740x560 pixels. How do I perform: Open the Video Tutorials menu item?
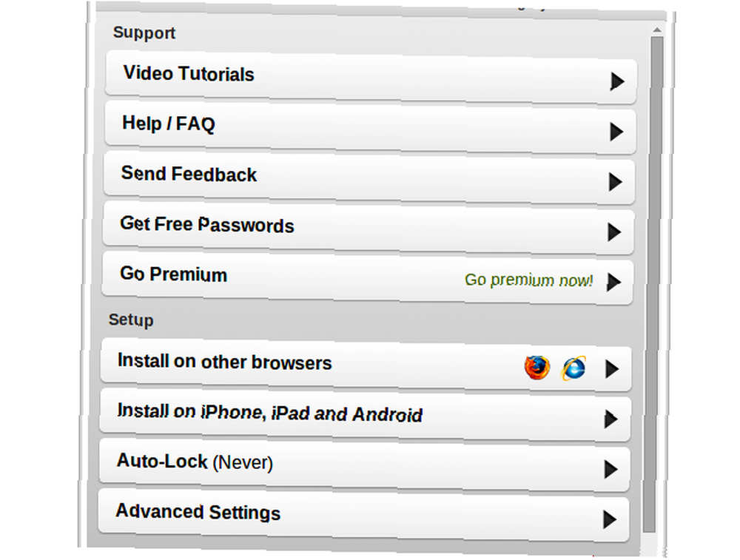click(x=371, y=78)
